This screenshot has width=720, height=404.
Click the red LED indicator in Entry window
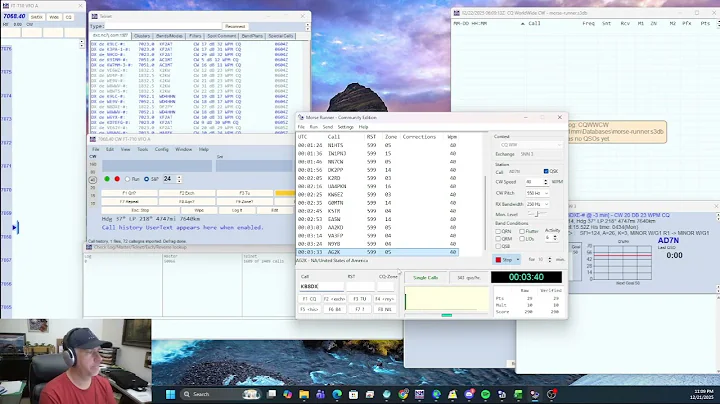coord(117,179)
